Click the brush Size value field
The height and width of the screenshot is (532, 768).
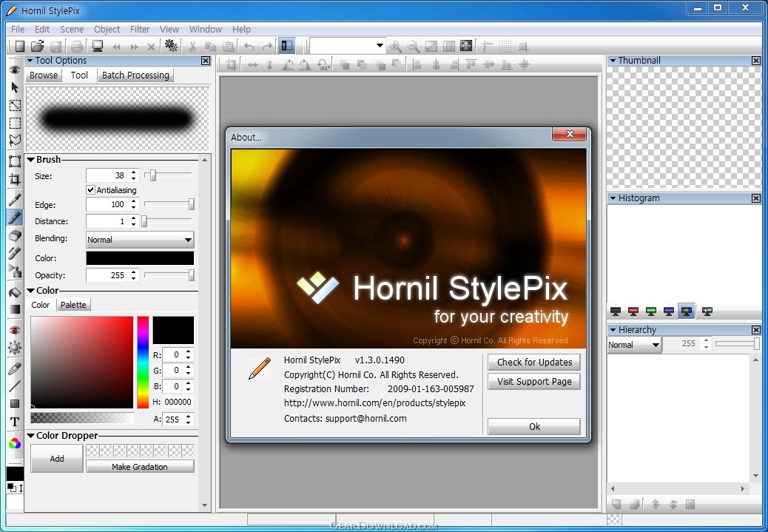coord(107,175)
